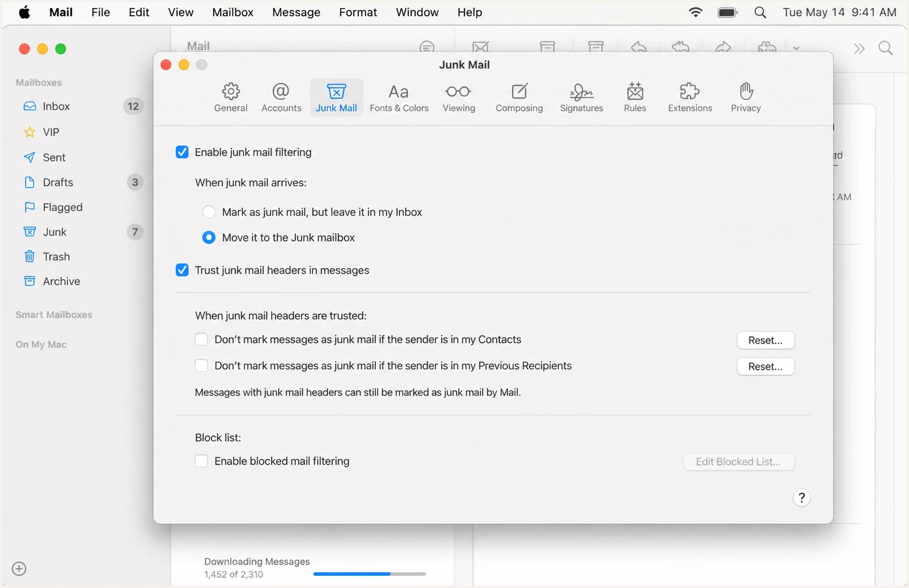This screenshot has height=588, width=909.
Task: Toggle Enable junk mail filtering checkbox
Action: pyautogui.click(x=182, y=152)
